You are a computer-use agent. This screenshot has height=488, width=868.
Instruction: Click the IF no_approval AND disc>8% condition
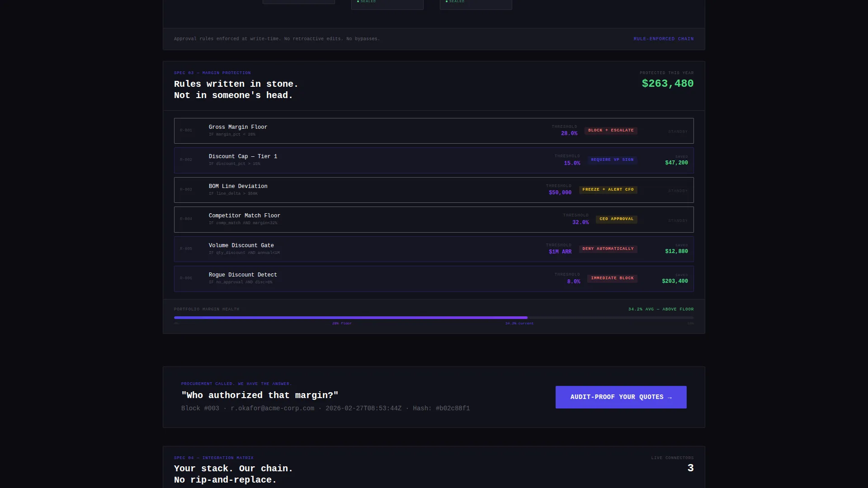[241, 282]
